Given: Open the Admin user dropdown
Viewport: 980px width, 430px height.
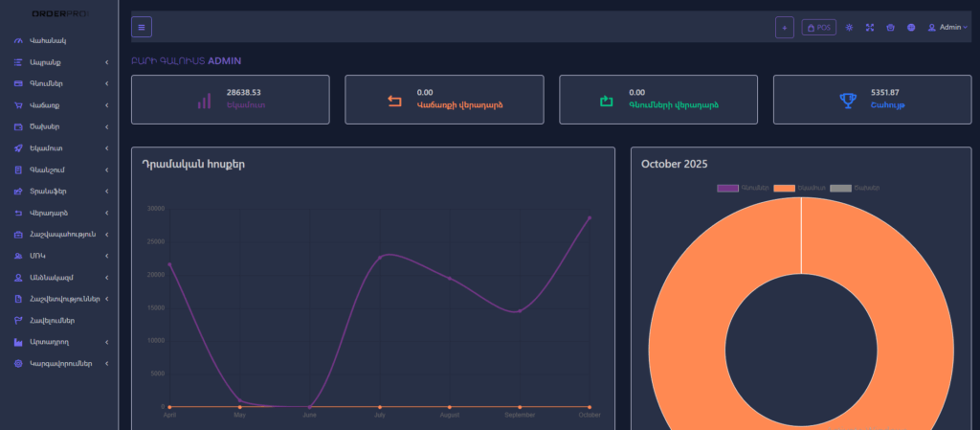Looking at the screenshot, I should coord(947,28).
